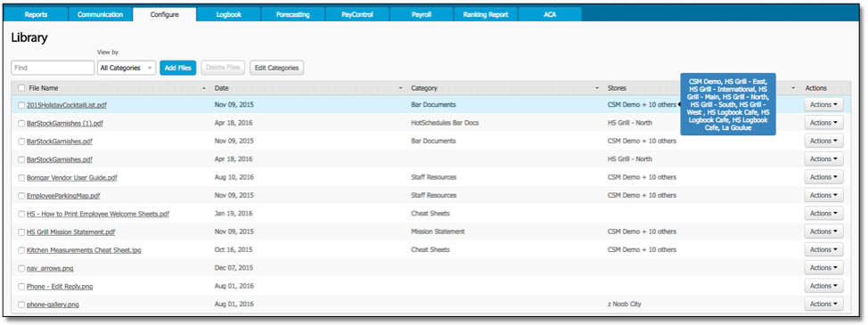Viewport: 868px width, 325px height.
Task: Check the nav_arrows.png row checkbox
Action: tap(21, 269)
